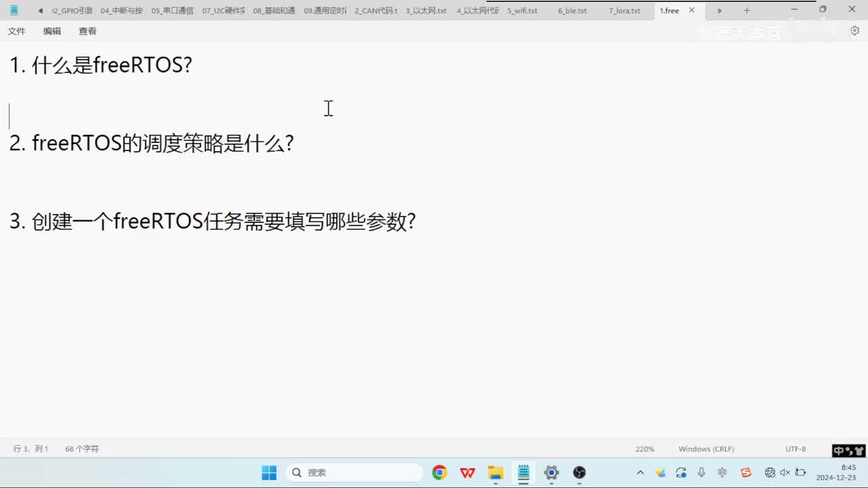The image size is (868, 488).
Task: Switch to the 09.通用定时 tab
Action: click(325, 11)
